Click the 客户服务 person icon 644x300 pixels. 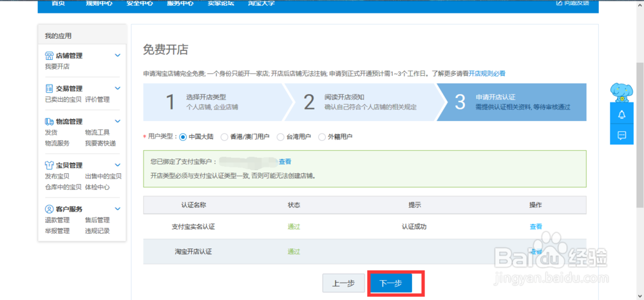coord(50,209)
